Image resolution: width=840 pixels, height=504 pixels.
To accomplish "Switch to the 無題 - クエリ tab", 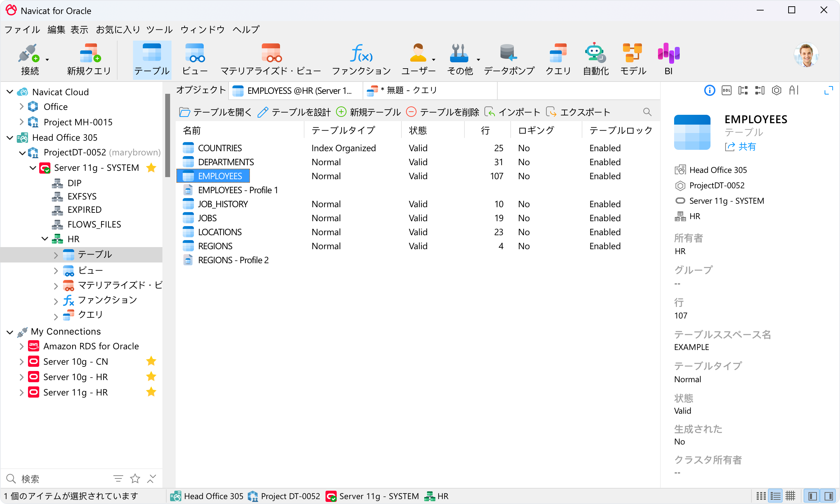I will tap(430, 91).
